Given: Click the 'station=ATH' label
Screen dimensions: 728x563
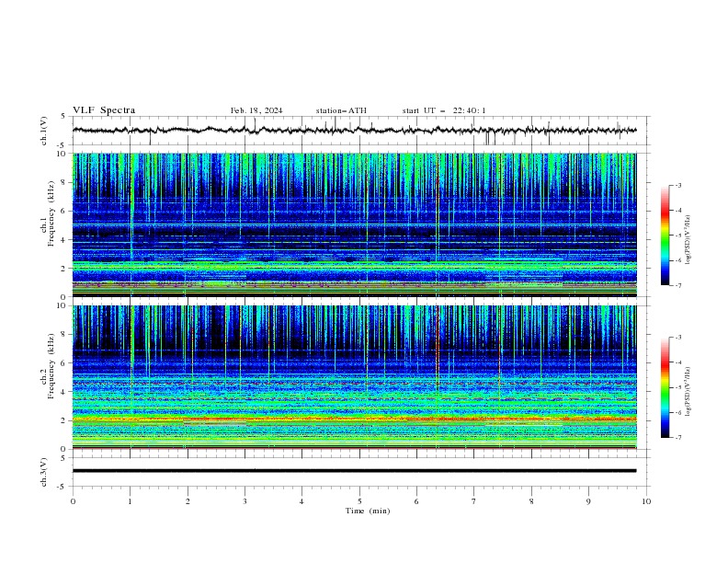Looking at the screenshot, I should [341, 110].
